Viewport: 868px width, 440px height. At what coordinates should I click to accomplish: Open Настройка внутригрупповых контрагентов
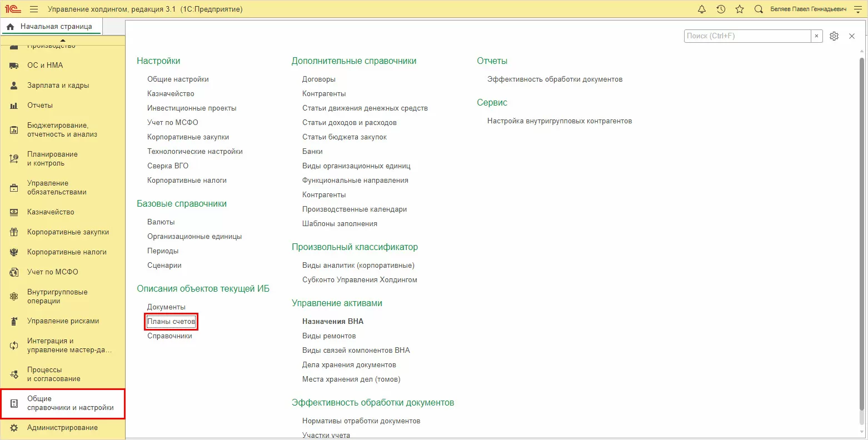tap(560, 121)
